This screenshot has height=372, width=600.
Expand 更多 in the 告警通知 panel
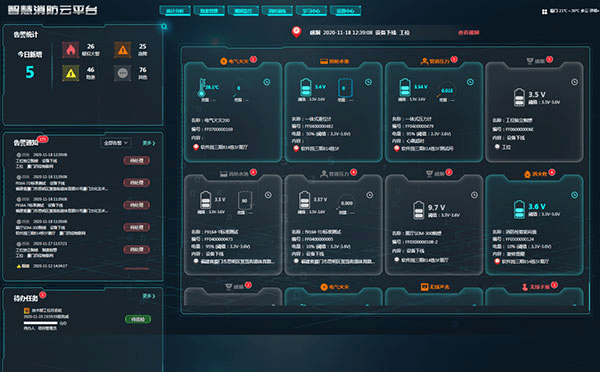(149, 143)
